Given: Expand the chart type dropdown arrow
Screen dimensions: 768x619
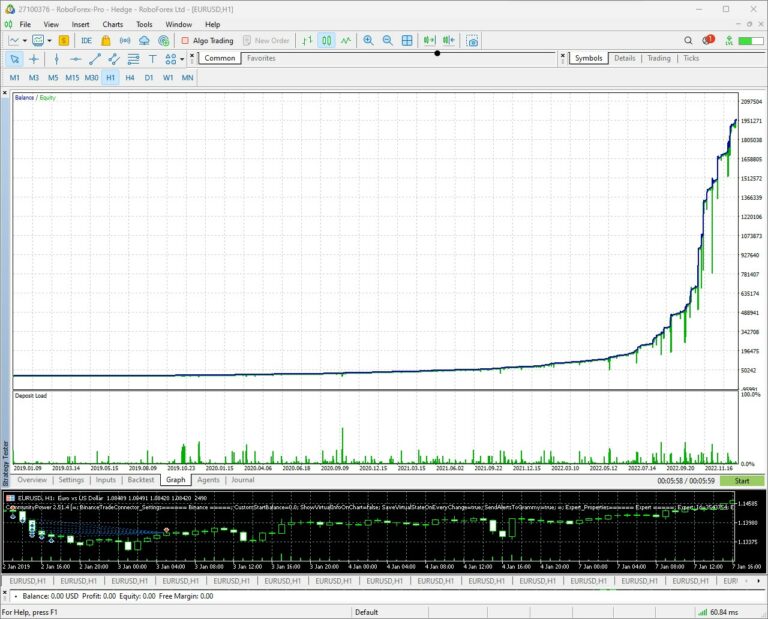Looking at the screenshot, I should 25,41.
